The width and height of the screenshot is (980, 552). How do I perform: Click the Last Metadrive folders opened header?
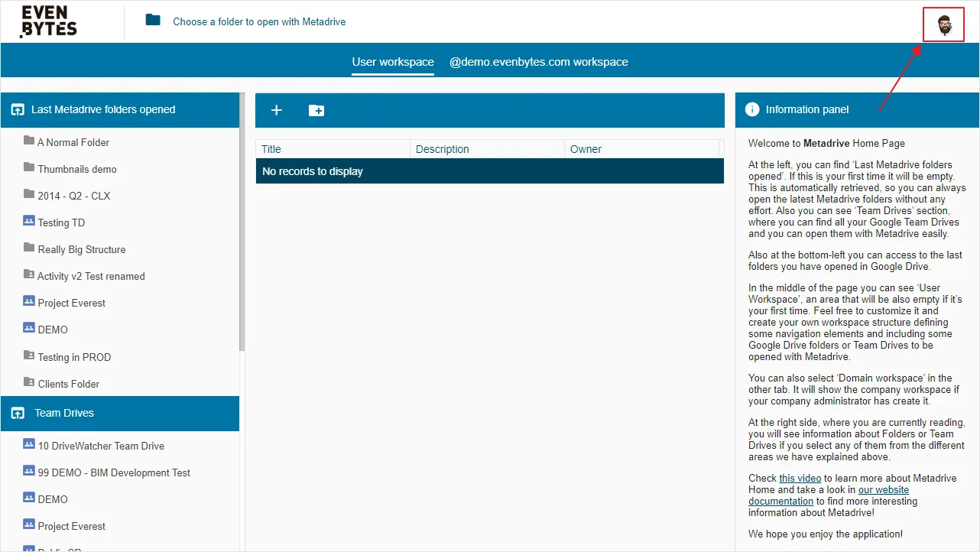pyautogui.click(x=120, y=110)
